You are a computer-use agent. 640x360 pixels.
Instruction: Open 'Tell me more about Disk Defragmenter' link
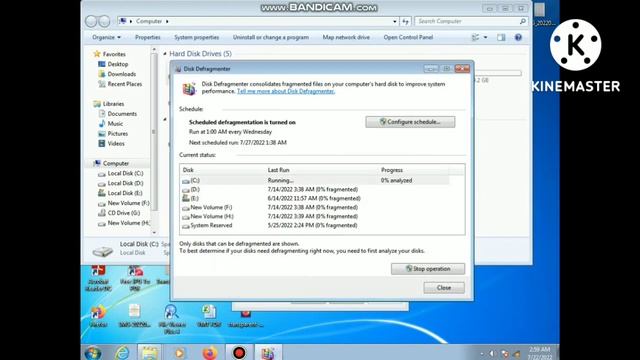(x=286, y=91)
